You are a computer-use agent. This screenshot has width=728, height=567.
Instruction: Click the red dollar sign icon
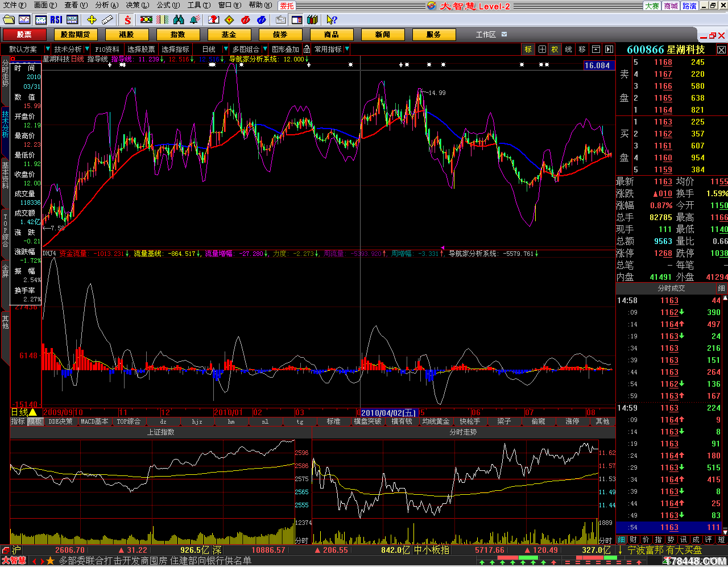[127, 20]
